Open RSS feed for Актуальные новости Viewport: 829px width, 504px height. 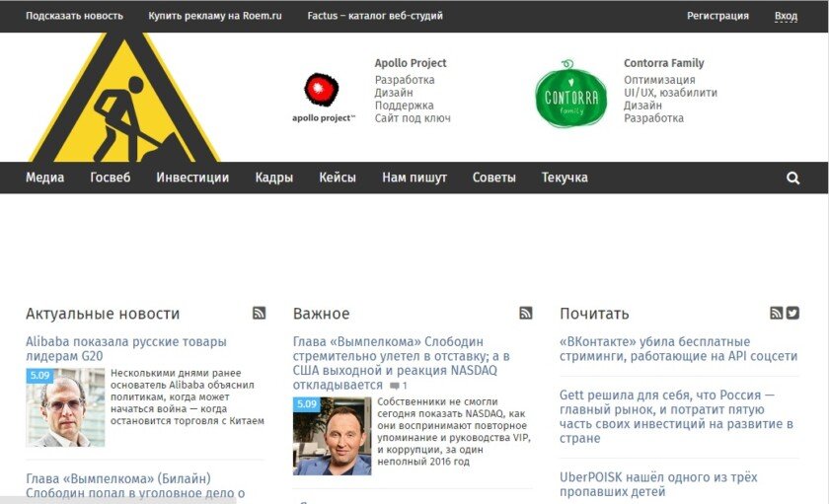pyautogui.click(x=259, y=314)
